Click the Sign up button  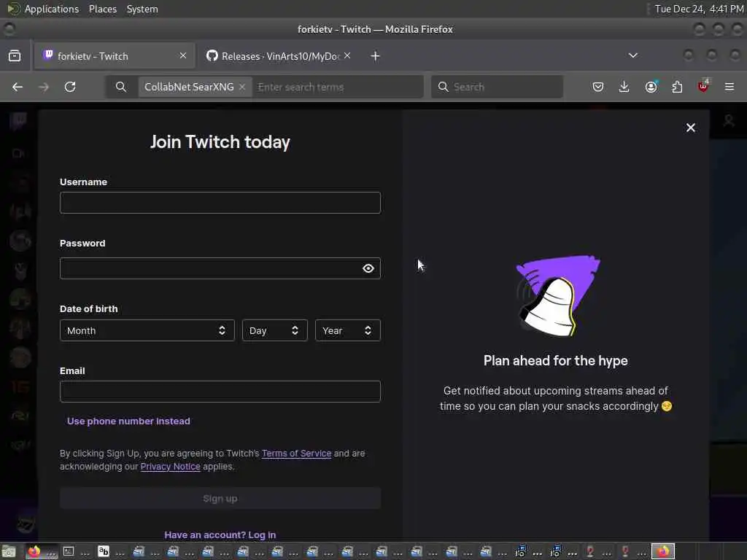click(220, 499)
